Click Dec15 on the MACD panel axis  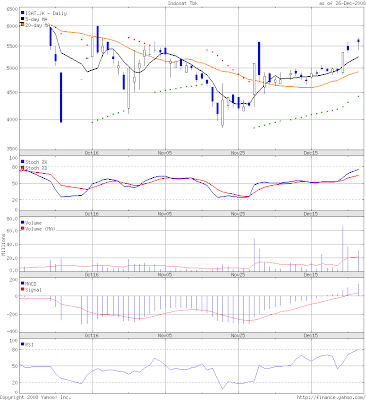pyautogui.click(x=311, y=336)
